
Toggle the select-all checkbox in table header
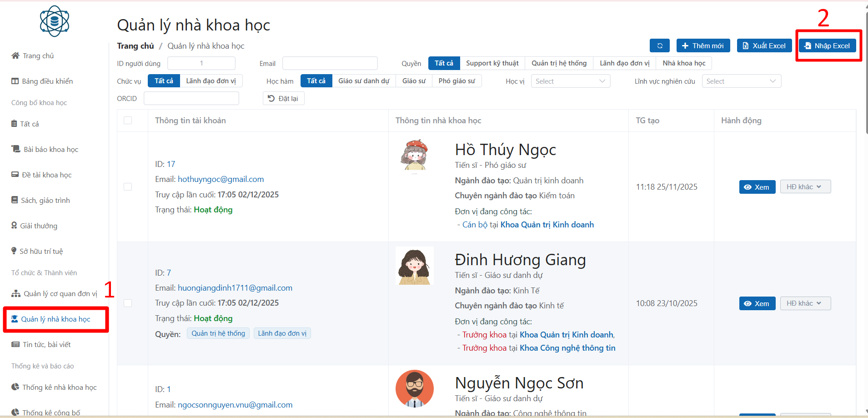point(128,121)
